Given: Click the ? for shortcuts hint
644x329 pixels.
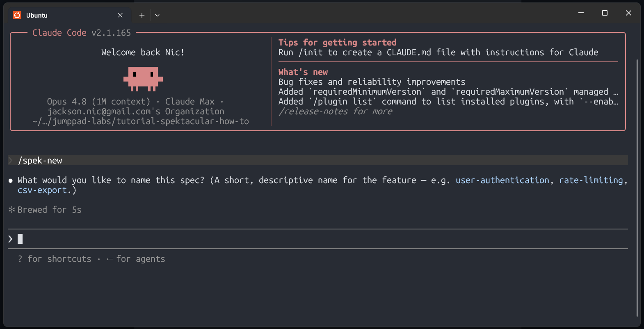Looking at the screenshot, I should tap(55, 259).
